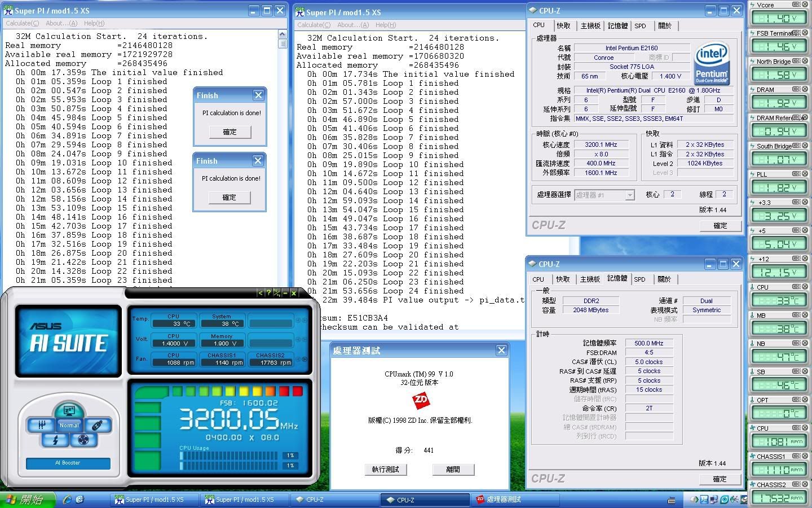Switch to SPD tab in upper CPU-Z

tap(640, 25)
